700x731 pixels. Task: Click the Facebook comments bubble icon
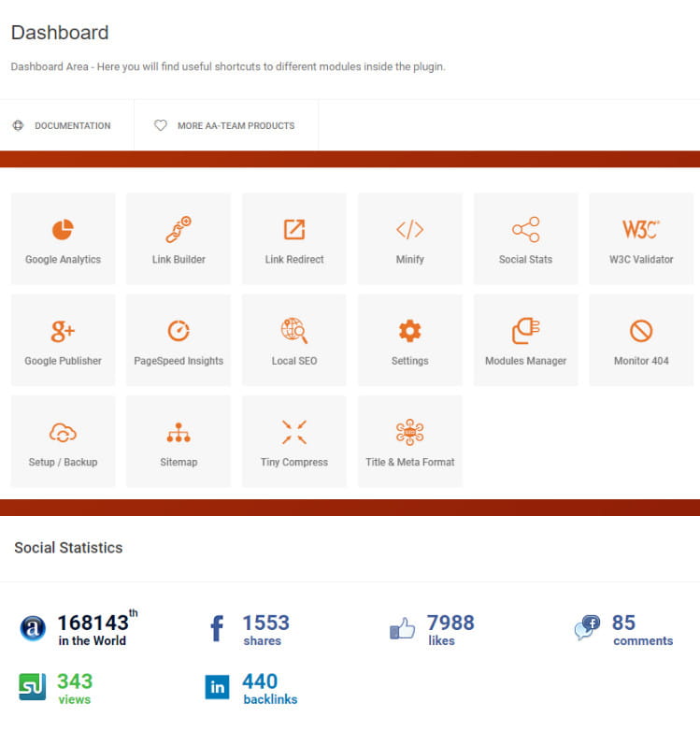(587, 627)
